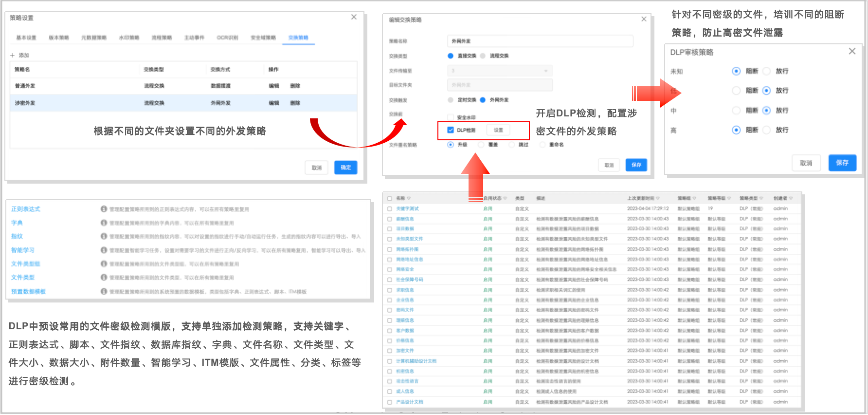Screen dimensions: 868x415
Task: Select the 涉密外发 table row
Action: click(x=184, y=103)
